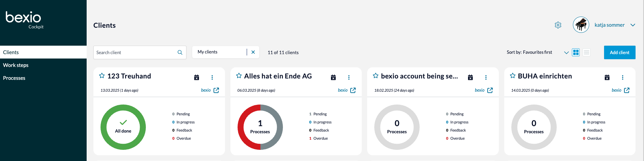644x161 pixels.
Task: Click the red and grey 1 Processes ring
Action: click(x=260, y=127)
